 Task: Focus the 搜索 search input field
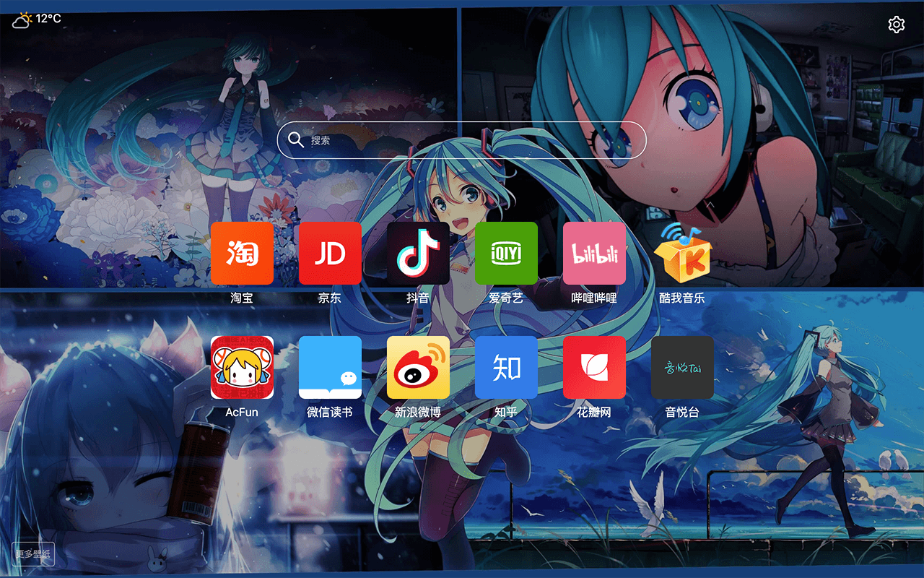click(x=461, y=140)
